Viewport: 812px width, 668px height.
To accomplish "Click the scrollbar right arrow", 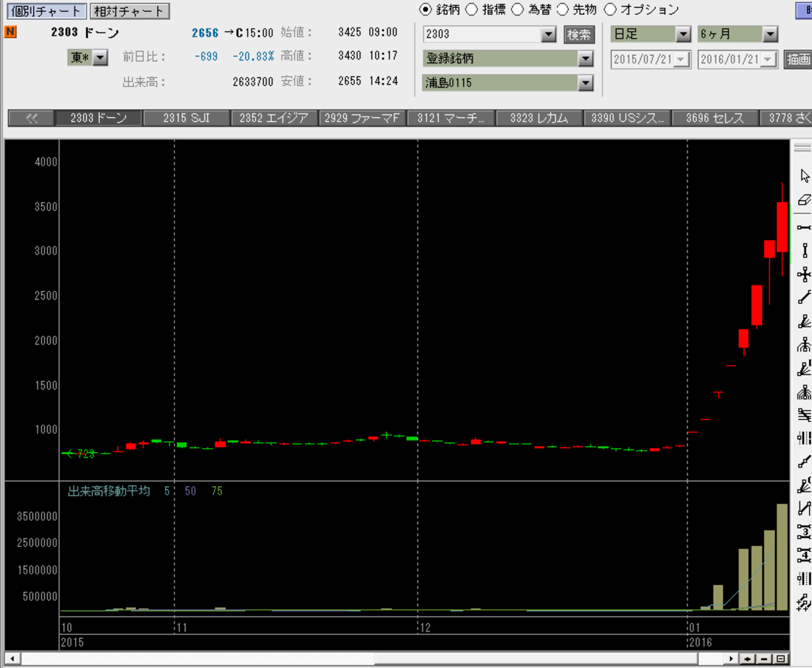I will (x=731, y=659).
